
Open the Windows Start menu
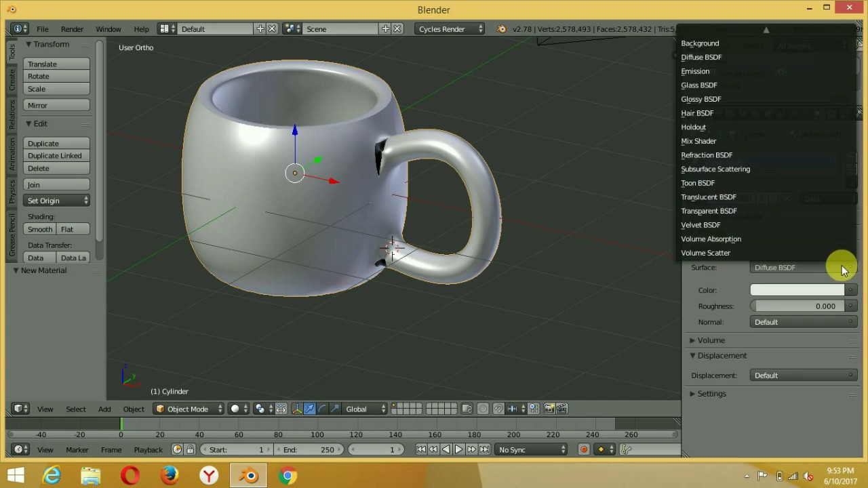[x=15, y=476]
